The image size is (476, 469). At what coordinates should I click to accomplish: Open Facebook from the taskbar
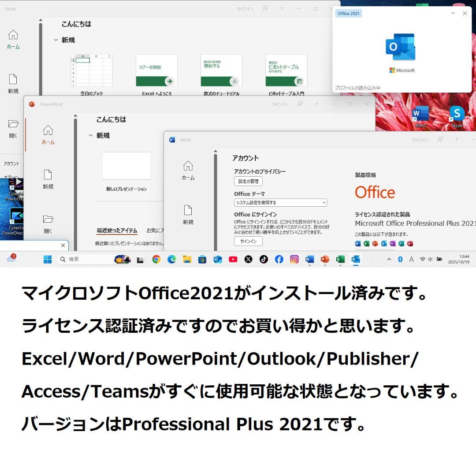coord(279,260)
